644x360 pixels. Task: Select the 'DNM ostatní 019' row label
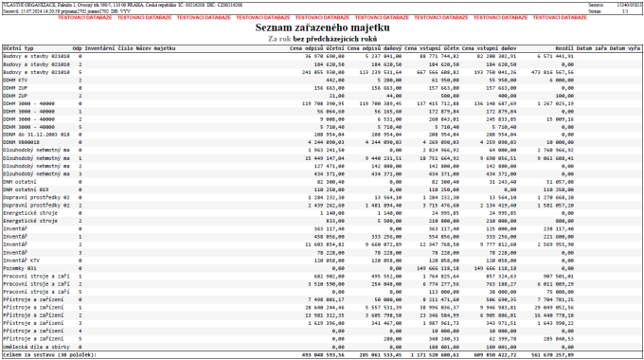point(26,189)
